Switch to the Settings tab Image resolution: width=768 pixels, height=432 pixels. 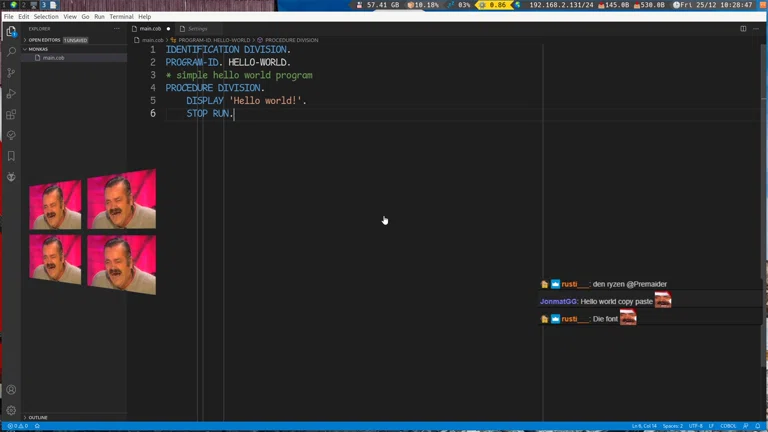[x=197, y=29]
